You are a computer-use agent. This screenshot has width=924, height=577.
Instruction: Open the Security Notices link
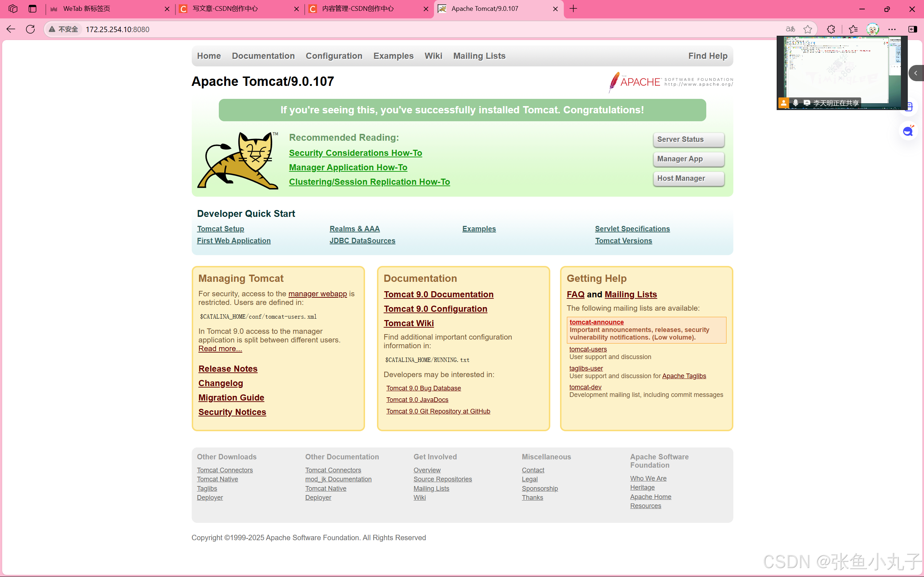(232, 412)
